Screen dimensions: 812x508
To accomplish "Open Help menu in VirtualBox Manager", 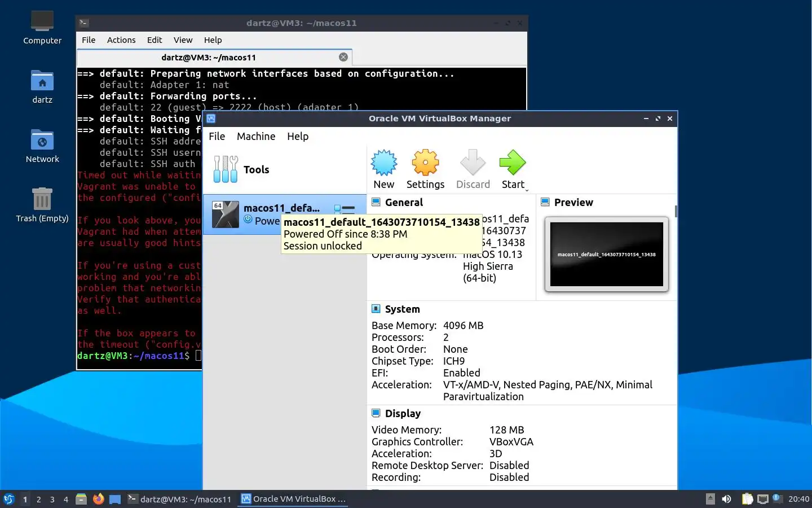I will [x=298, y=136].
